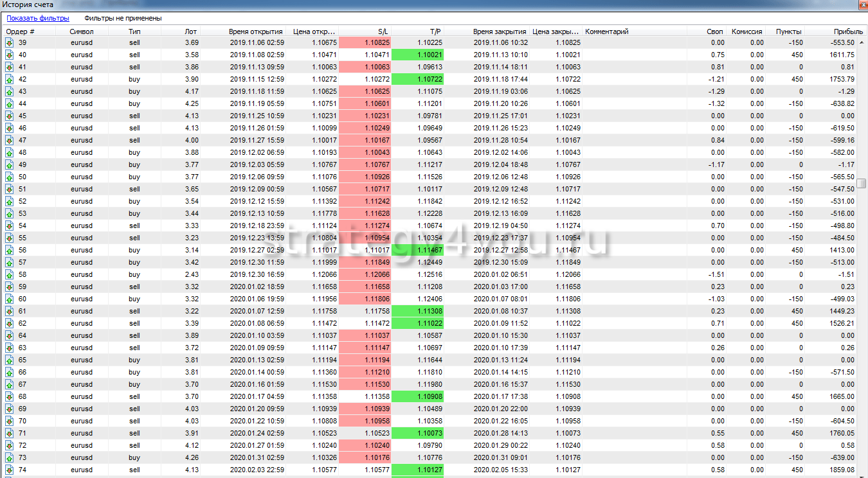Click the sell icon of order 74
The image size is (868, 478).
pos(10,470)
